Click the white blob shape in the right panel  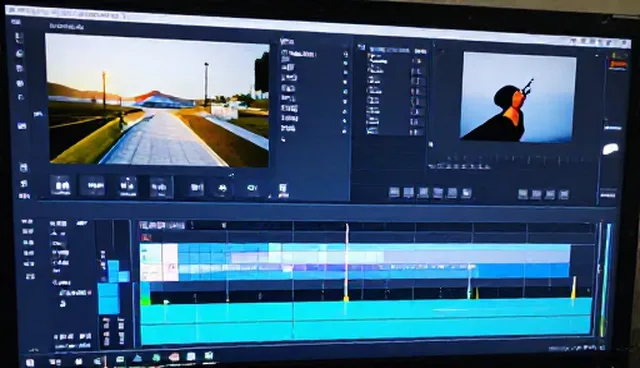[x=611, y=149]
